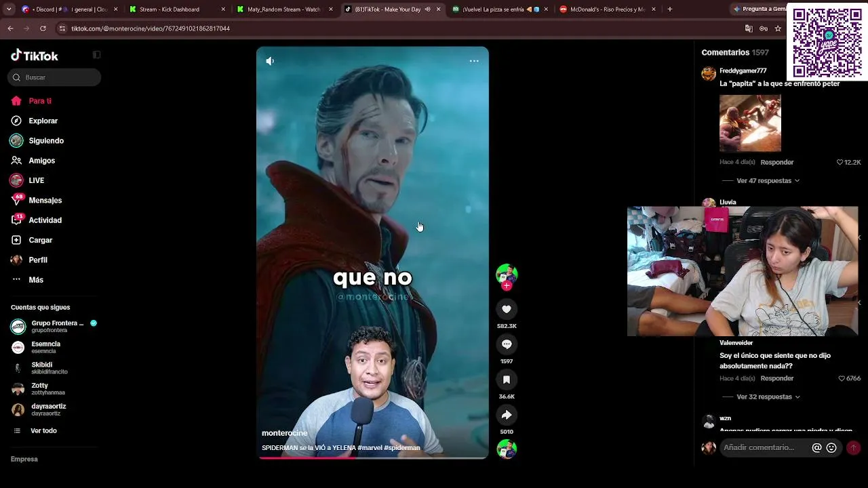
Task: Switch to the McDonald's Precios tab
Action: (x=608, y=9)
